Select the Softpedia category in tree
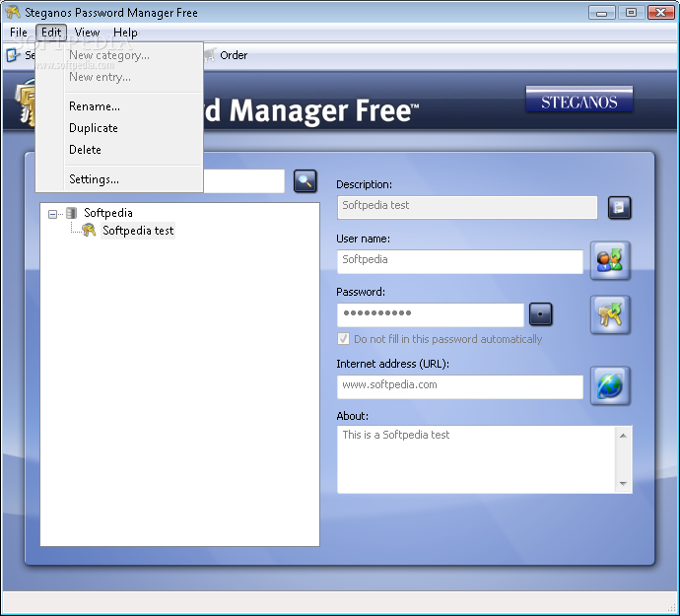Screen dimensions: 680x616 [108, 213]
